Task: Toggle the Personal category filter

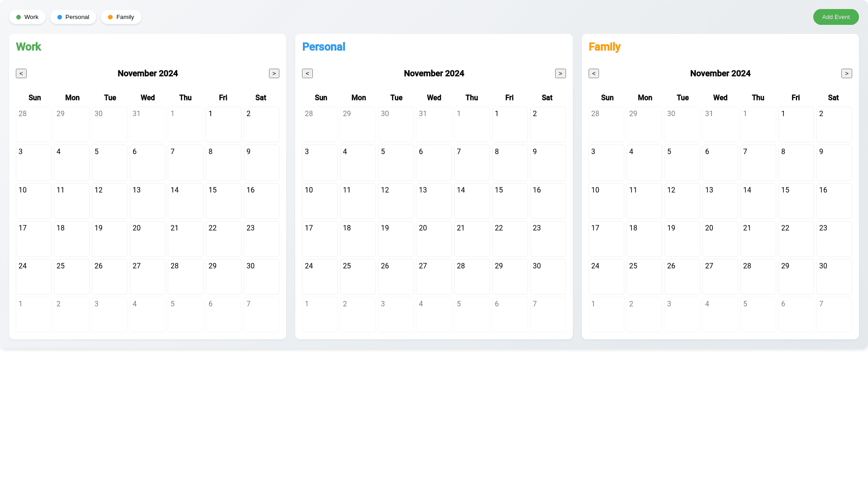Action: point(73,17)
